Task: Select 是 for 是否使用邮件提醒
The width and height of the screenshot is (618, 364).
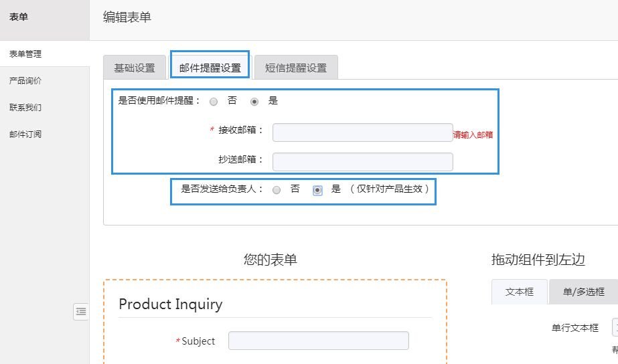Action: (254, 102)
